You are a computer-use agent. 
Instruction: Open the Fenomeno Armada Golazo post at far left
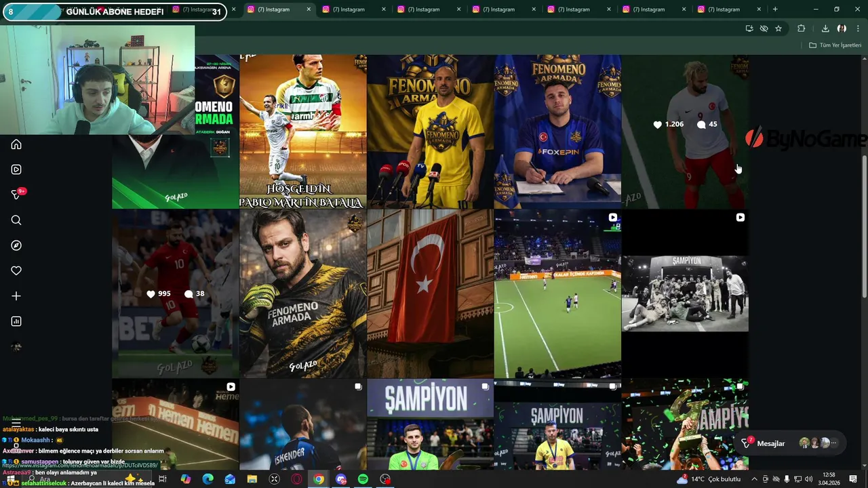tap(175, 171)
